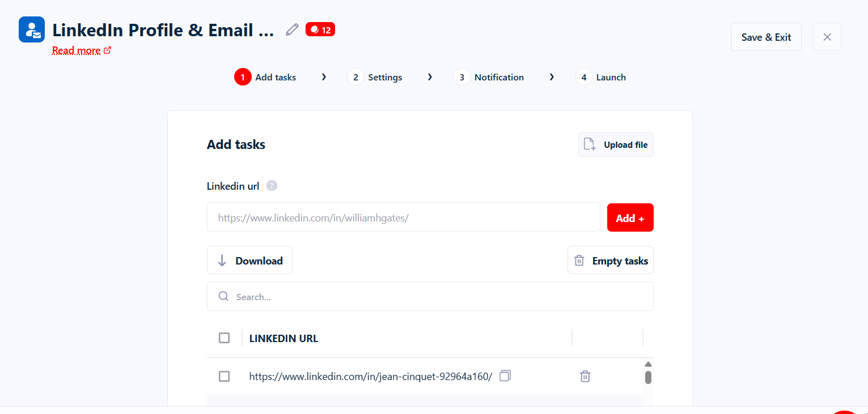Click the Save & Exit button
868x414 pixels.
766,37
